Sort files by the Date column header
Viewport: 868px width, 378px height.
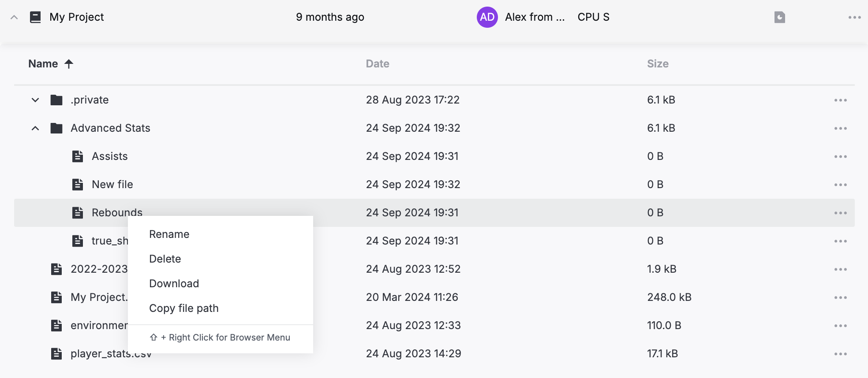[x=377, y=64]
